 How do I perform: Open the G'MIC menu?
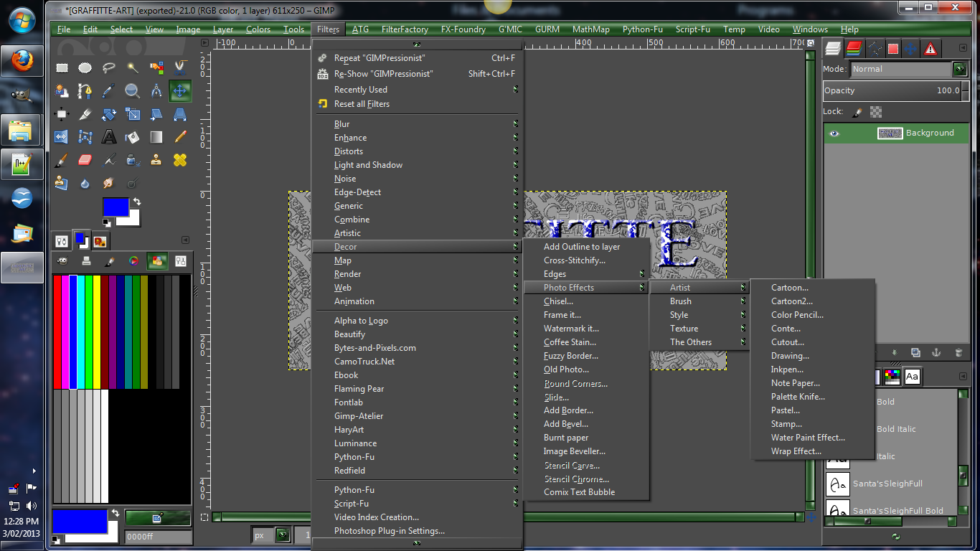pyautogui.click(x=512, y=29)
